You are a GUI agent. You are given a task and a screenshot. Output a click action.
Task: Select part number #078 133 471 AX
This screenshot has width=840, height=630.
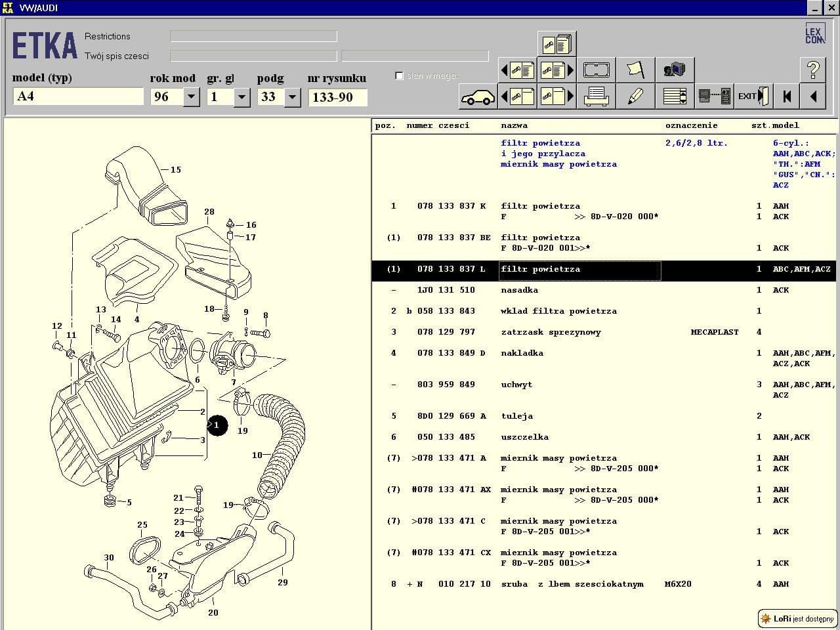click(451, 490)
